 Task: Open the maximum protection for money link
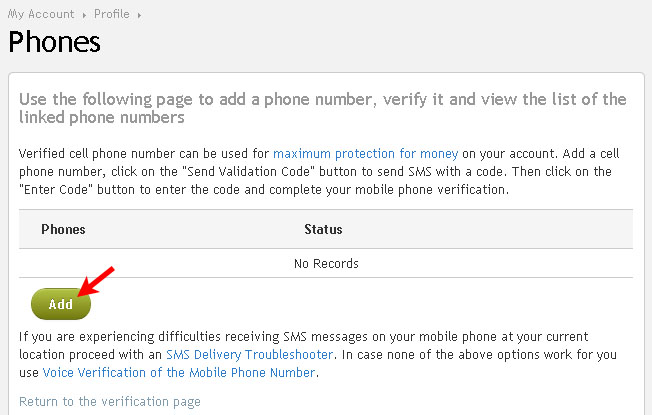(x=365, y=153)
